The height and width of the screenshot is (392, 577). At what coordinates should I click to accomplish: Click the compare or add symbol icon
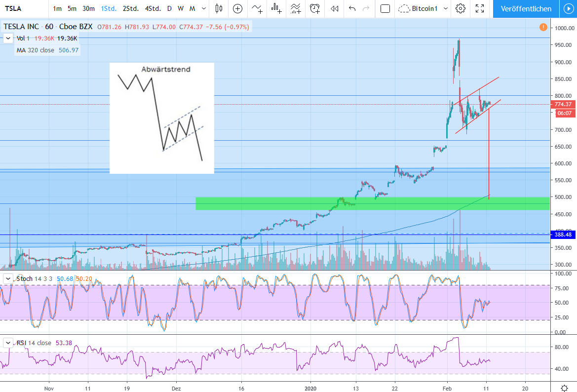pyautogui.click(x=238, y=8)
